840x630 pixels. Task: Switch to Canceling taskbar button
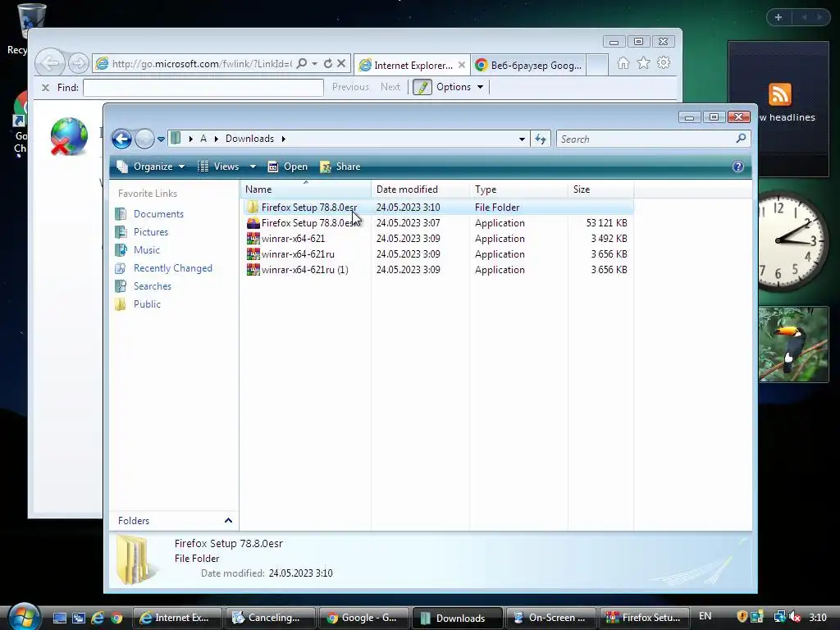(270, 618)
